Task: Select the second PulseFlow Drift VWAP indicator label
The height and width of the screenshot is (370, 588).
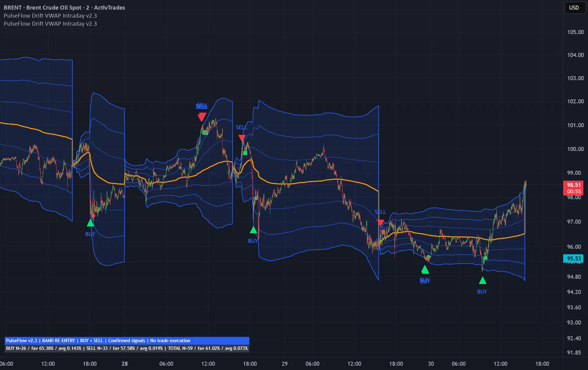Action: tap(50, 24)
